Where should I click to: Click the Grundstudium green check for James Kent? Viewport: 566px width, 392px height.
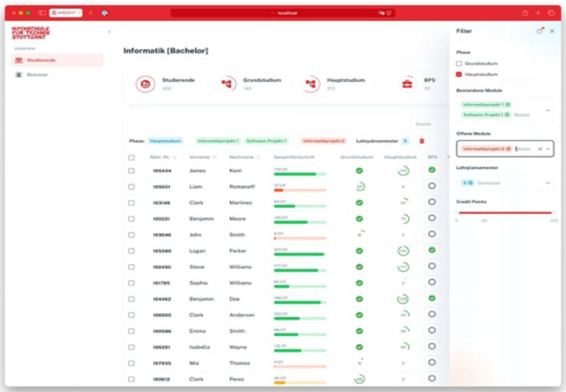point(359,171)
